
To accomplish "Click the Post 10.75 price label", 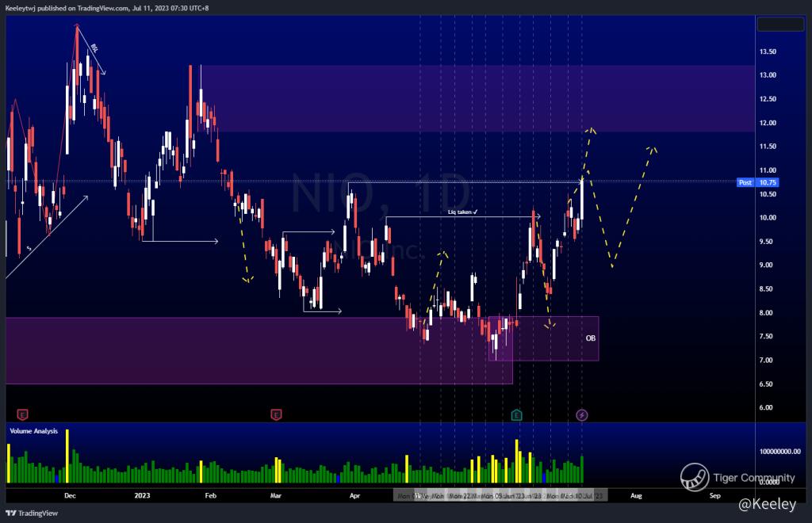I will [x=757, y=182].
